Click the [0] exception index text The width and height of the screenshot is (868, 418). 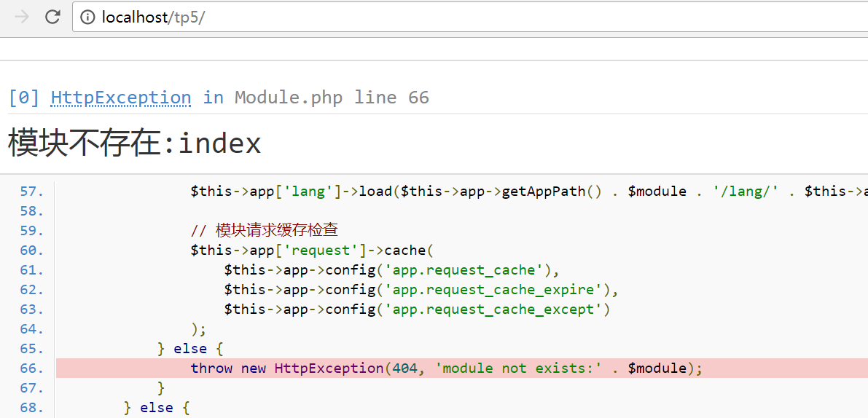click(23, 98)
